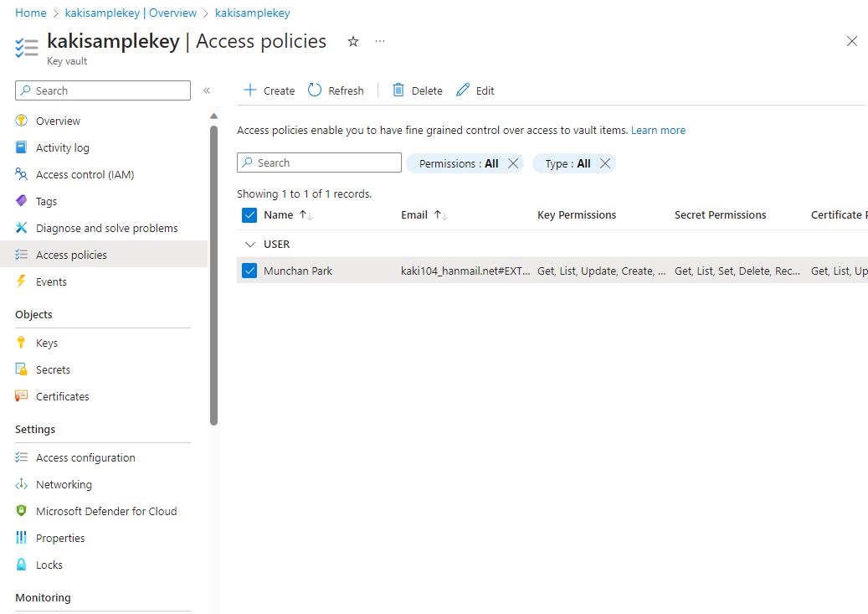Toggle the select-all checkbox beside Name header
The height and width of the screenshot is (614, 868).
coord(249,215)
